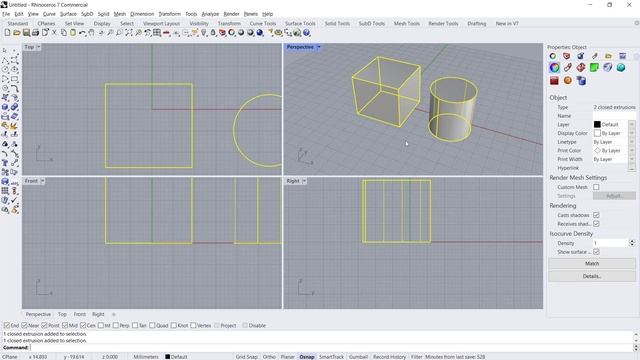
Task: Open the Display Color dropdown
Action: 631,133
